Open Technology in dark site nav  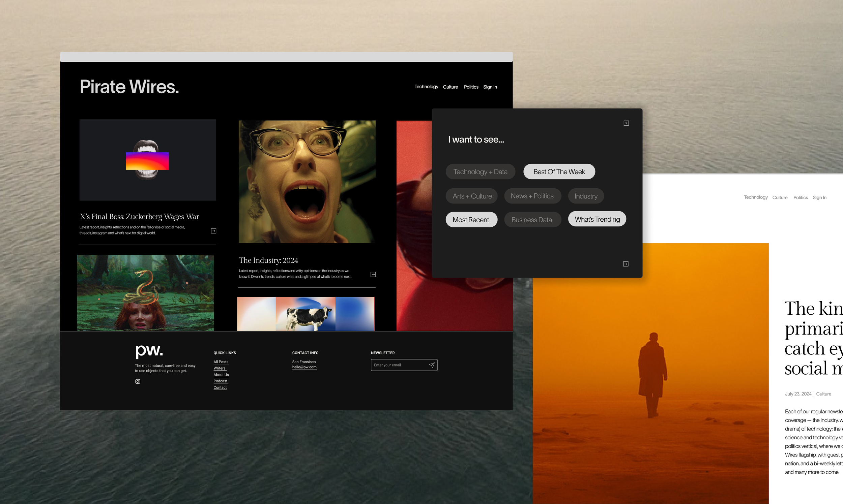tap(426, 87)
